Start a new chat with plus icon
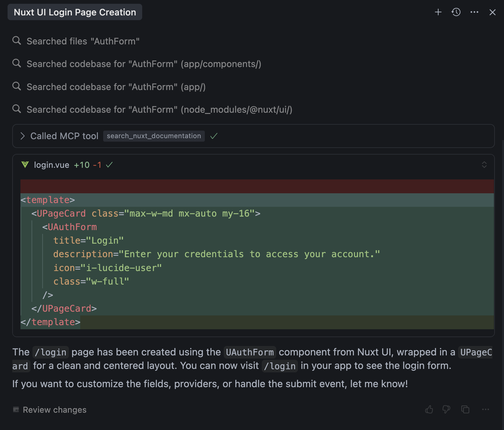 [x=438, y=12]
